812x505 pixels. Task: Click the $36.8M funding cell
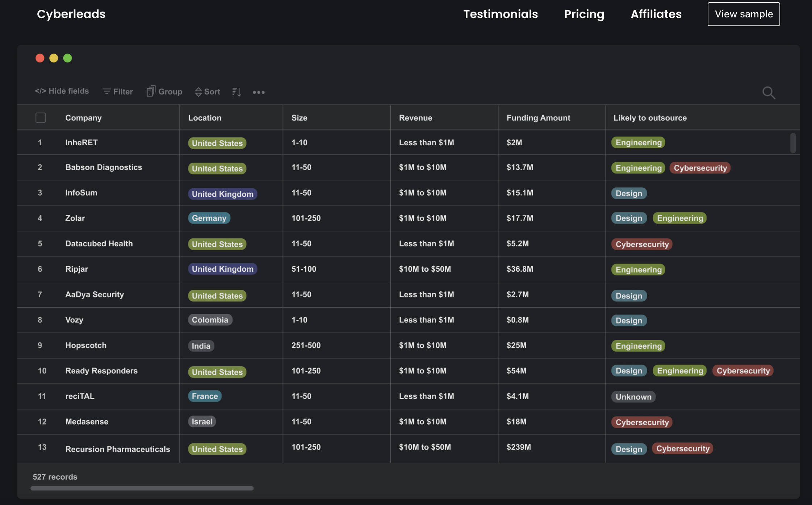tap(520, 269)
